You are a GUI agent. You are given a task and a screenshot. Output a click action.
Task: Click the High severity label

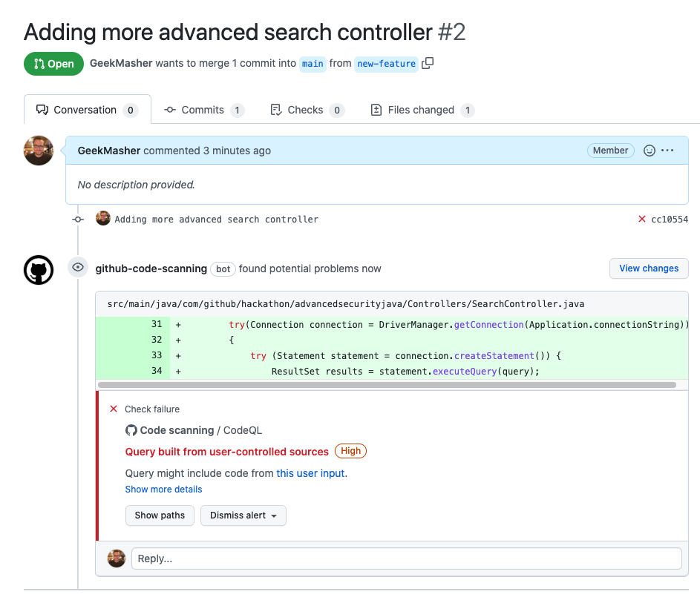pos(350,451)
